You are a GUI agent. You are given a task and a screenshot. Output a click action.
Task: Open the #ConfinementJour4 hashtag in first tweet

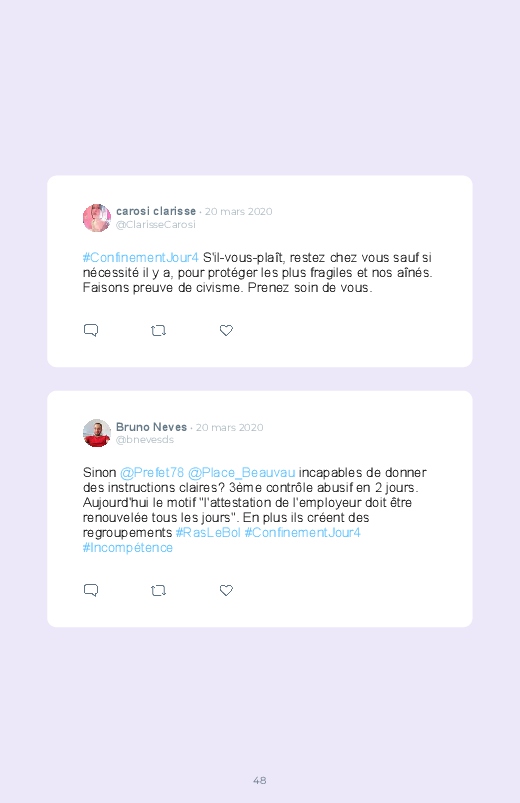click(x=140, y=257)
